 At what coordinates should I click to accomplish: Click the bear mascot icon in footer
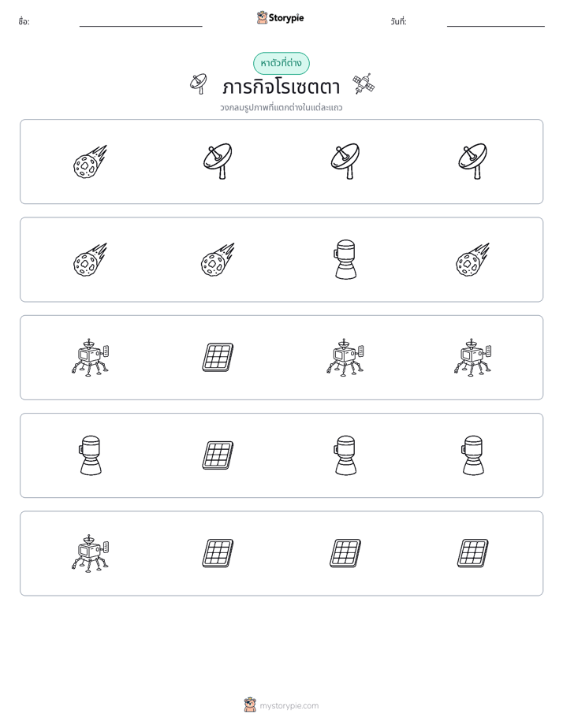[x=250, y=705]
